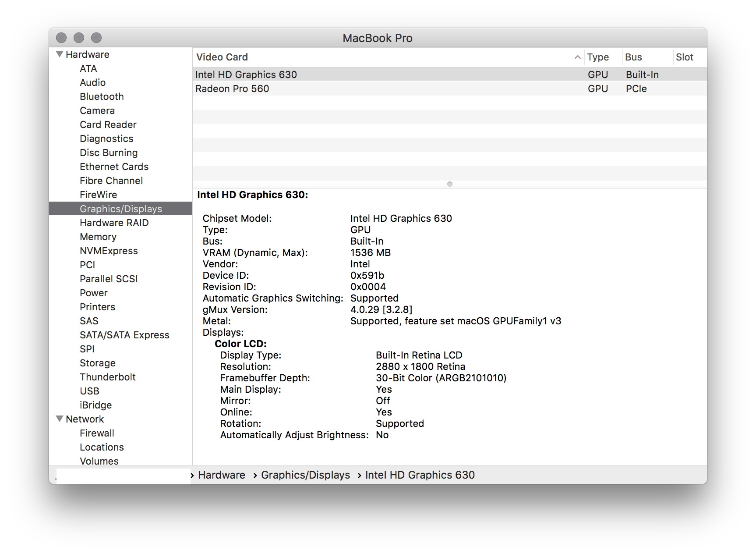Click Graphics/Displays in the path bar
Screen dimensions: 756x554
305,475
